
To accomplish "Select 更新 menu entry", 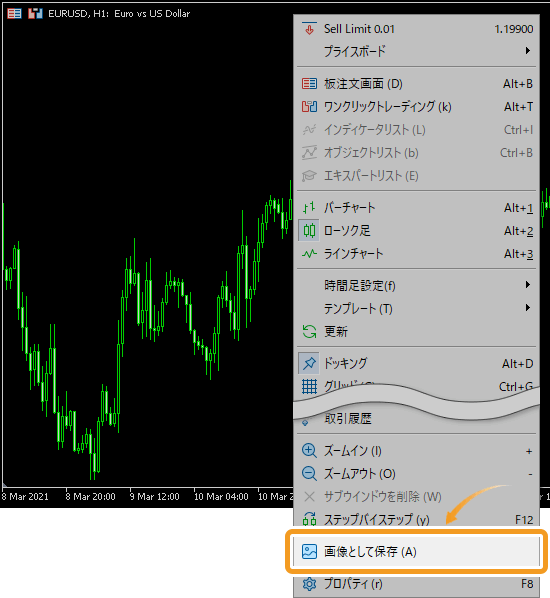I will pyautogui.click(x=416, y=331).
